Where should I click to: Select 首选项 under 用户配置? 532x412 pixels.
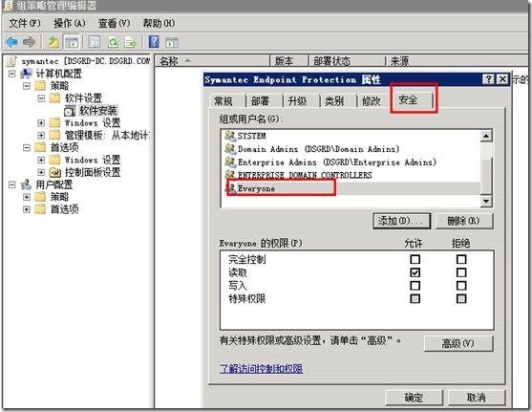click(64, 209)
